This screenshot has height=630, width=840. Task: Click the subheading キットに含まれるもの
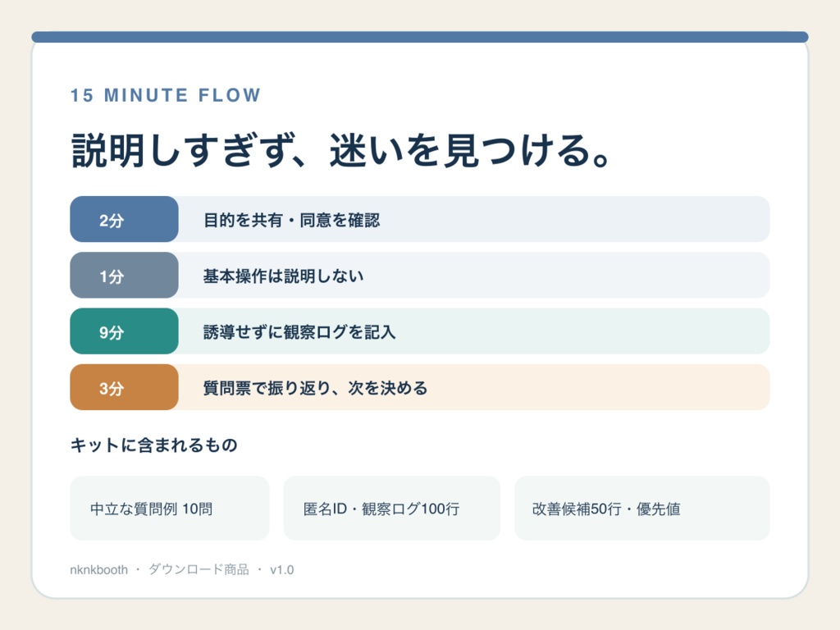tap(153, 445)
